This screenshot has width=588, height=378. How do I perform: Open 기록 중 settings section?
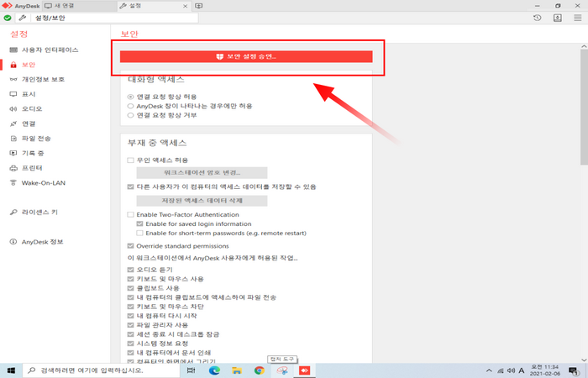point(27,153)
